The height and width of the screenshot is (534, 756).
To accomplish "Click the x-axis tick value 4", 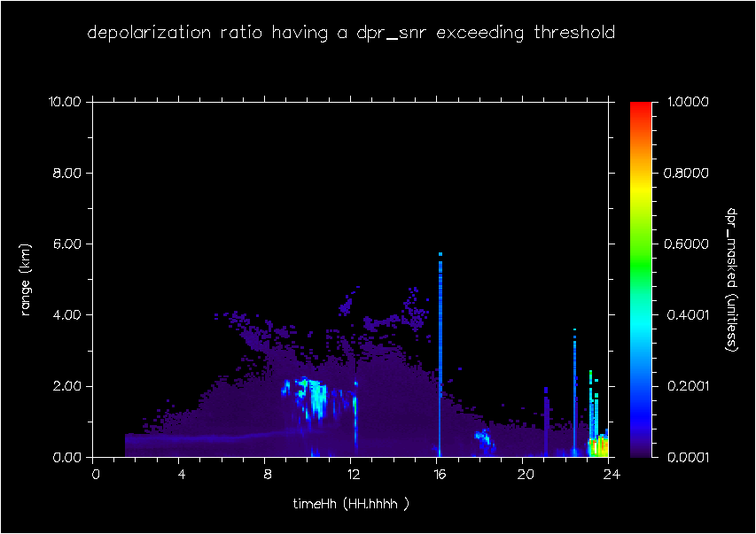I will (182, 475).
